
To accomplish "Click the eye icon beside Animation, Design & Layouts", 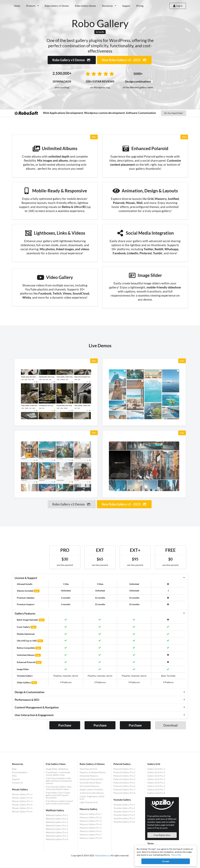I will coord(116,191).
